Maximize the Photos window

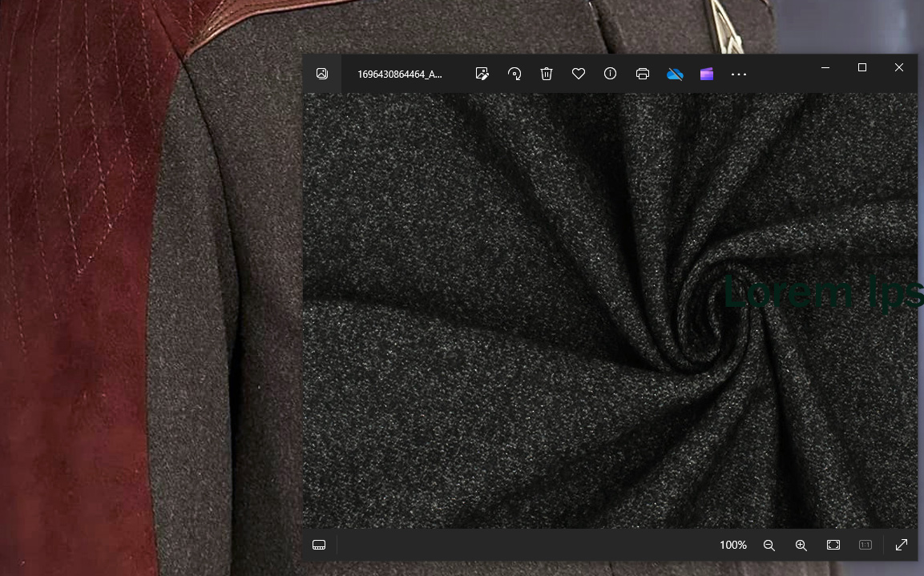(862, 68)
